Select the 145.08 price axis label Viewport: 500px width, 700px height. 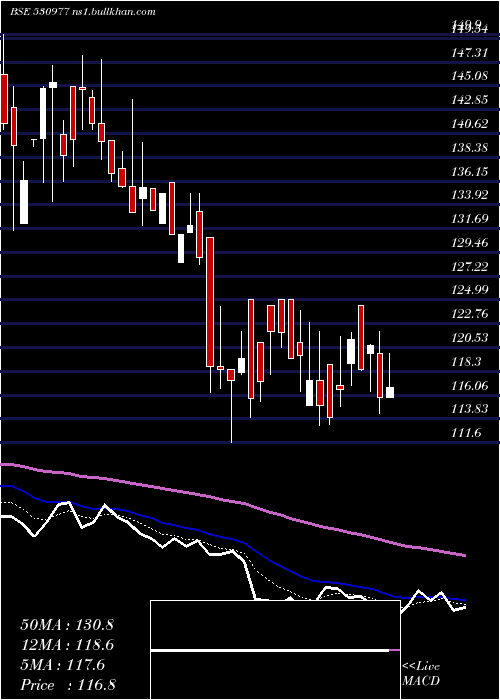469,76
